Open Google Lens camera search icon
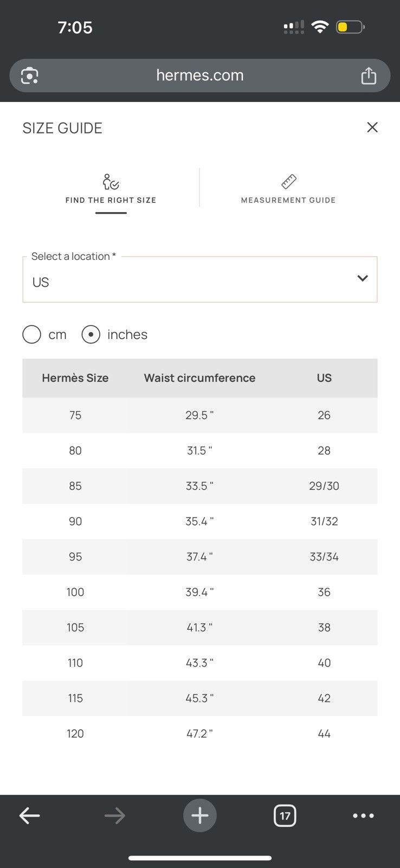 tap(30, 75)
